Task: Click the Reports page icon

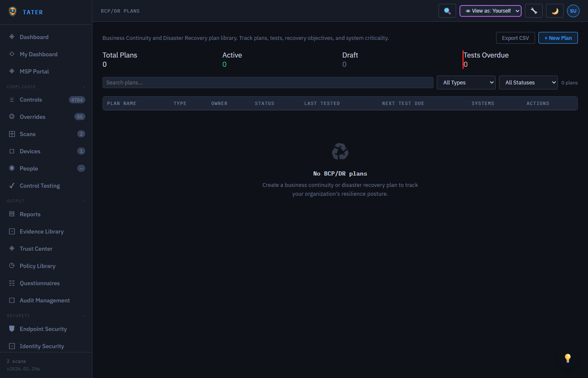Action: click(12, 214)
